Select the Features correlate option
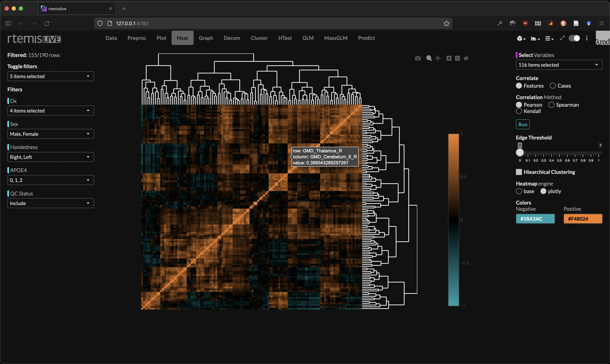610x364 pixels. pyautogui.click(x=519, y=86)
